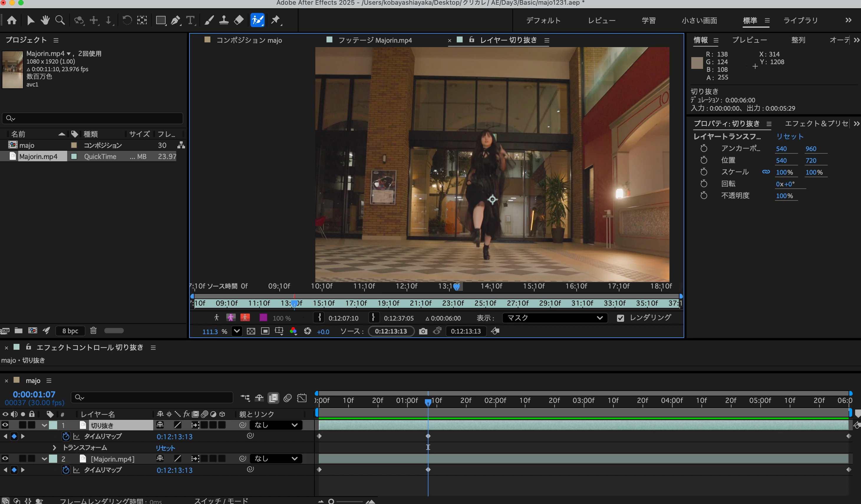
Task: Hide layer 1 切り抜き with eye icon
Action: 5,425
